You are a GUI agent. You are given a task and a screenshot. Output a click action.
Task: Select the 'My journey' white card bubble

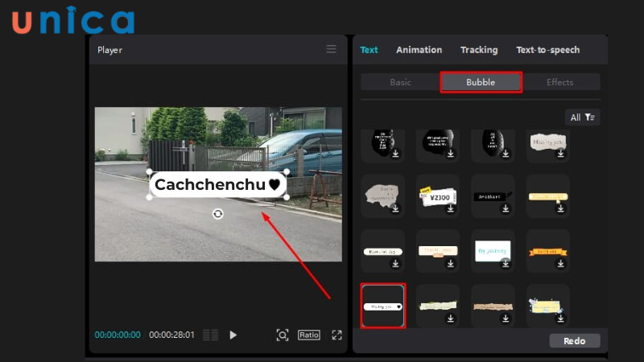tap(493, 251)
